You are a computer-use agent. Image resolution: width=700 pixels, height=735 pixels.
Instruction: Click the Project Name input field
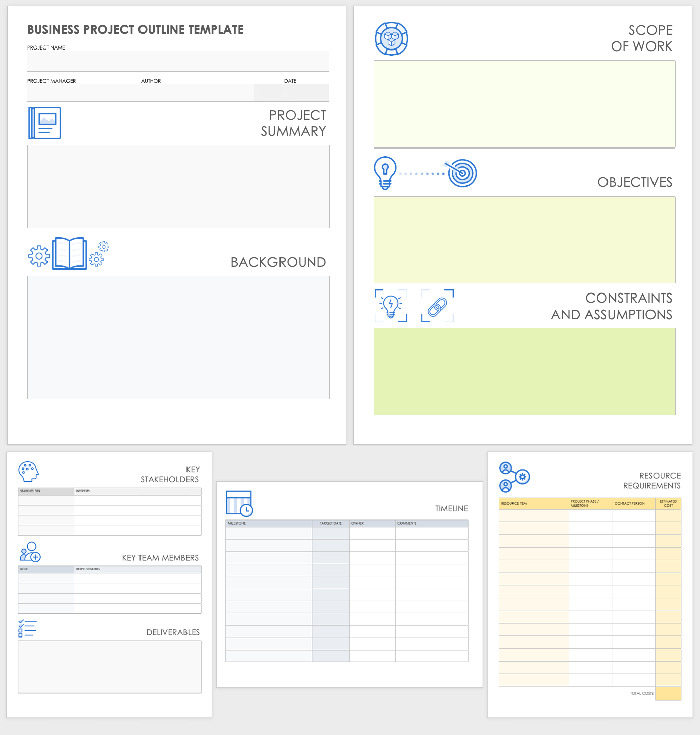click(178, 61)
